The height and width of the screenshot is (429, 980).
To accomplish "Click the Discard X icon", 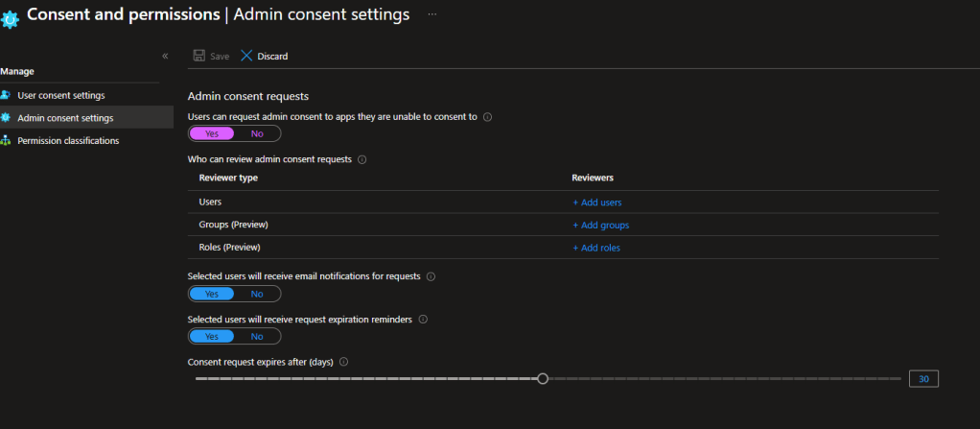I will coord(246,56).
